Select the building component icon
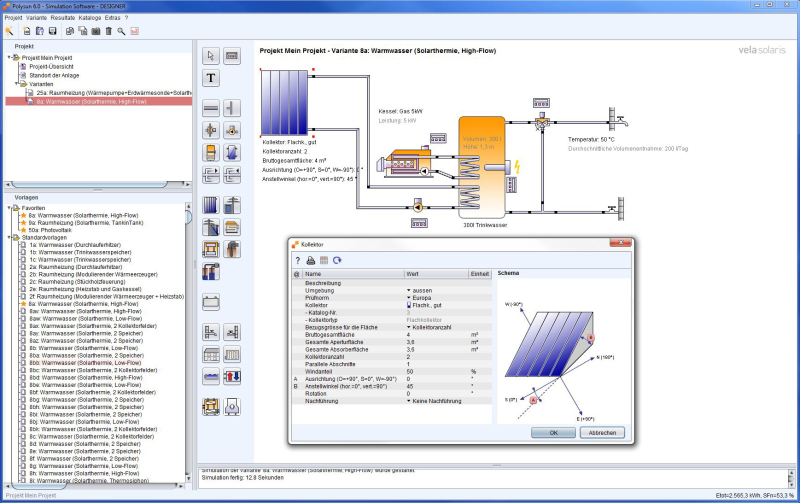800x503 pixels. click(x=211, y=354)
